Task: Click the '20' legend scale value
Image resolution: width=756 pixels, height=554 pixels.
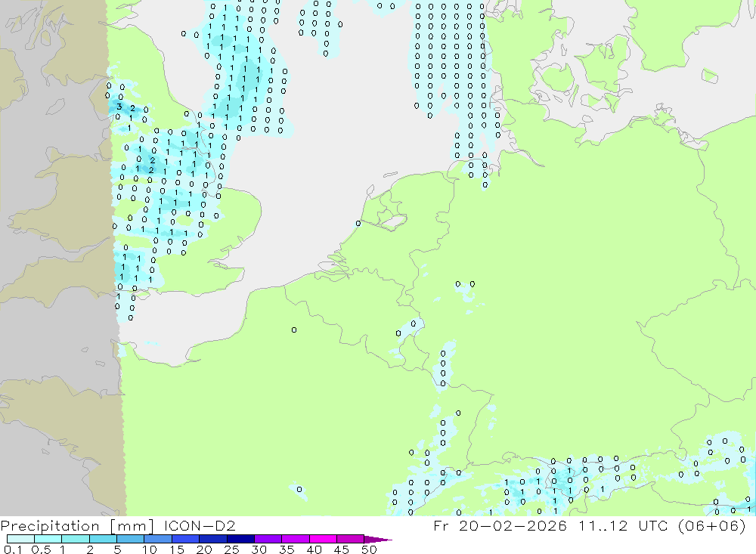Action: [x=204, y=549]
